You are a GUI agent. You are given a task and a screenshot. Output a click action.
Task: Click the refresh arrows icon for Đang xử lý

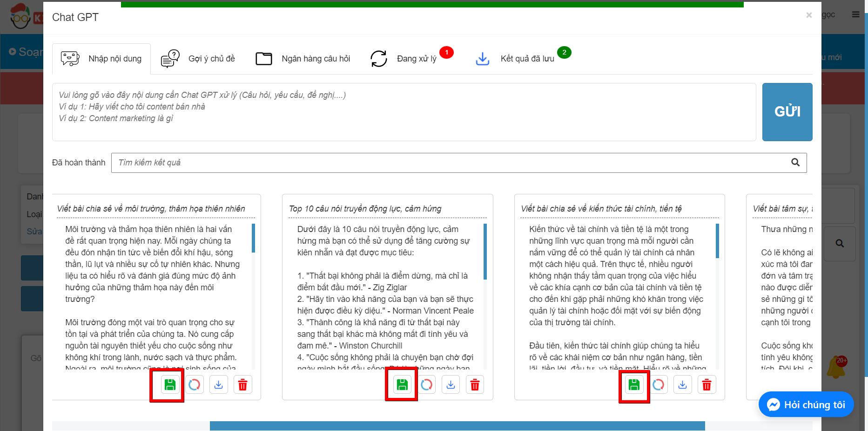[379, 59]
